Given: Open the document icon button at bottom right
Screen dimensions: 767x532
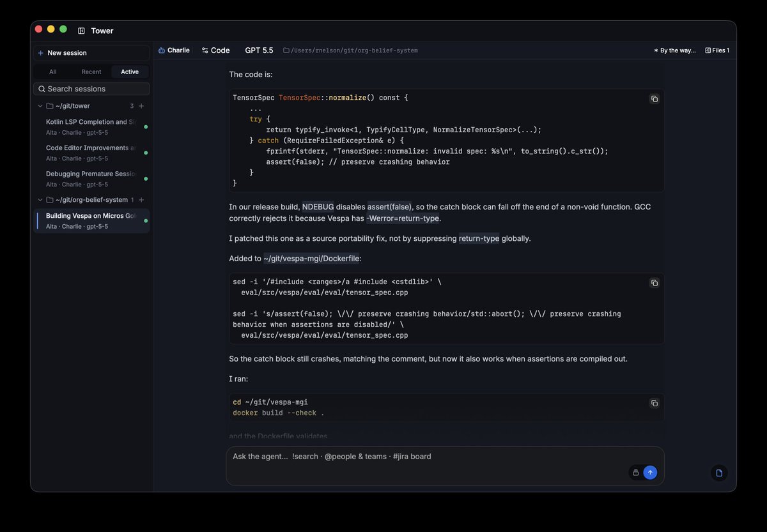Looking at the screenshot, I should 719,473.
